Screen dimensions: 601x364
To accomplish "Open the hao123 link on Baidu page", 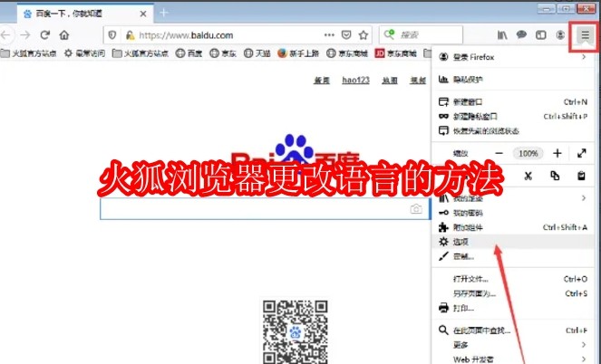I will 355,81.
